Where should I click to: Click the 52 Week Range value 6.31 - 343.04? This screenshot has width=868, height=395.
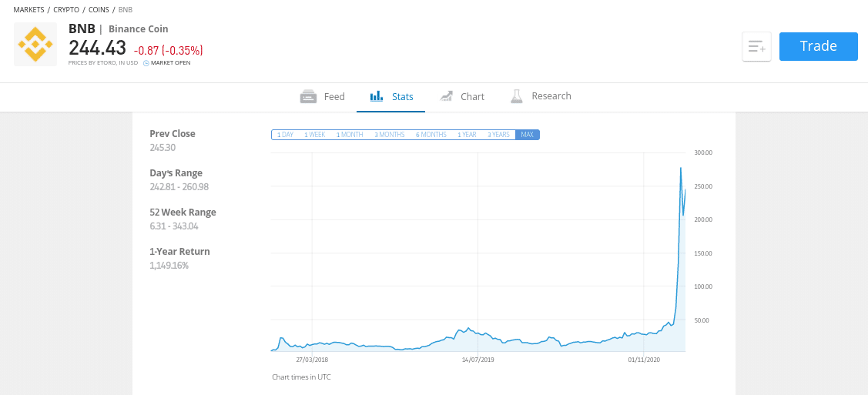[174, 226]
